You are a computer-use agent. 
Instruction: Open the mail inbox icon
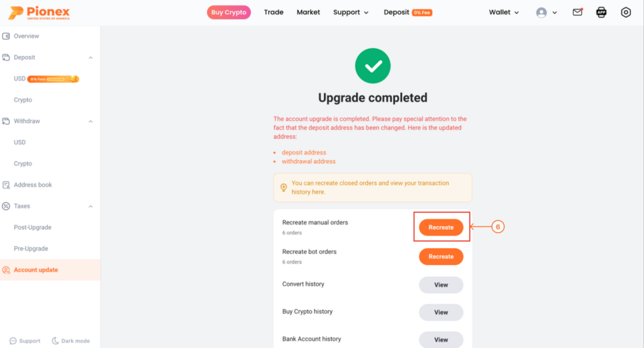(577, 13)
